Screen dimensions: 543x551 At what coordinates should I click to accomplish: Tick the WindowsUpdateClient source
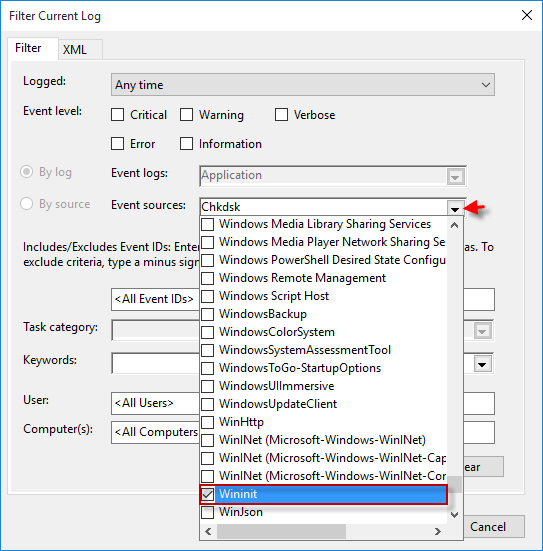[208, 404]
